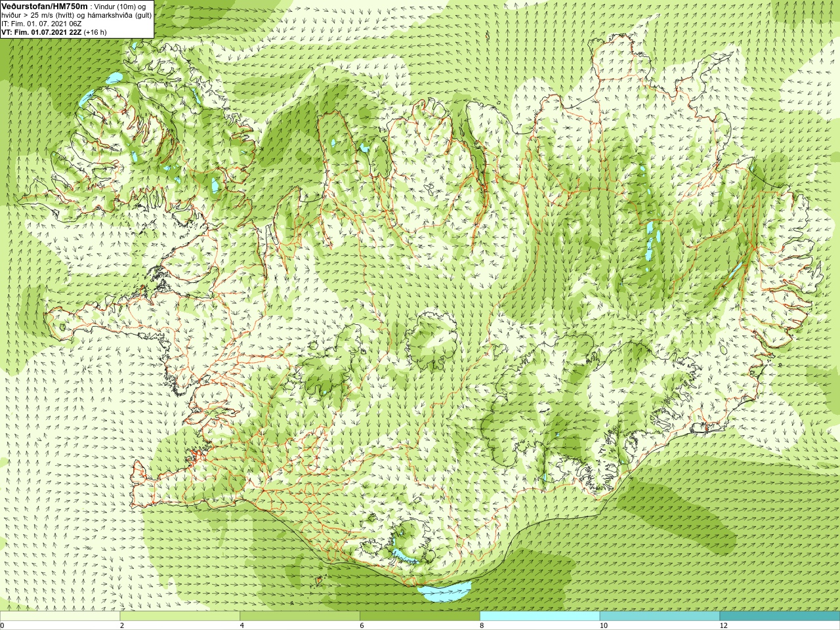Viewport: 840px width, 630px height.
Task: Click the legend scale label "10"
Action: click(603, 625)
